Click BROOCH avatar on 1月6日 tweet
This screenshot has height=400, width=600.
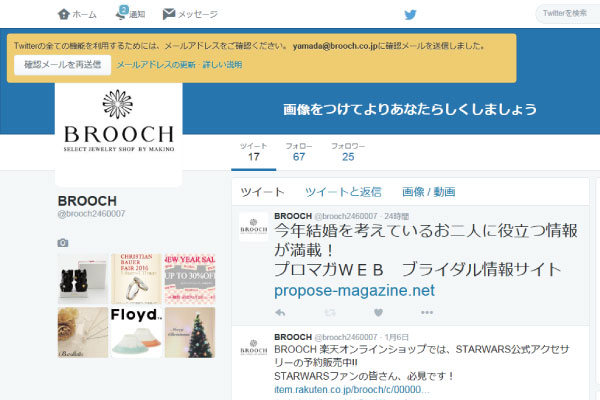253,348
